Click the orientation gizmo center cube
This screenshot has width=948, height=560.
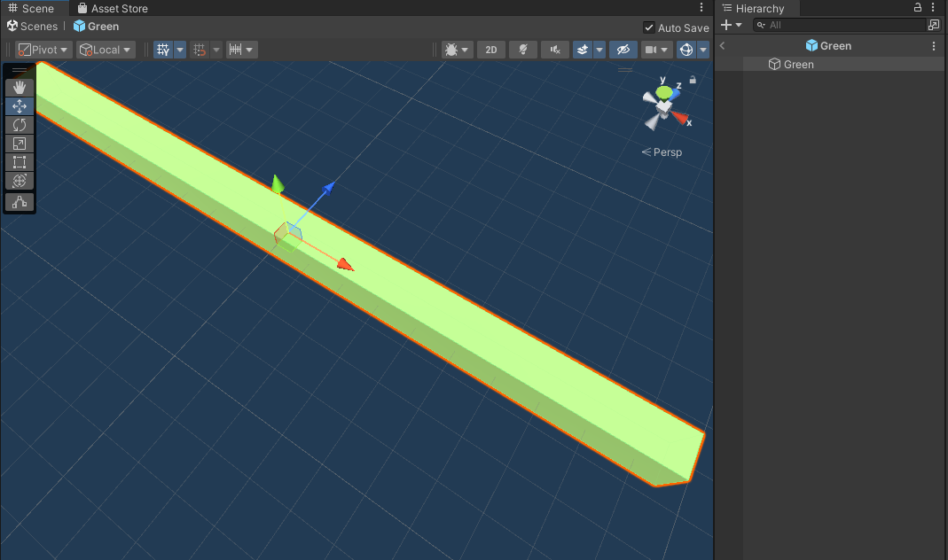click(664, 107)
